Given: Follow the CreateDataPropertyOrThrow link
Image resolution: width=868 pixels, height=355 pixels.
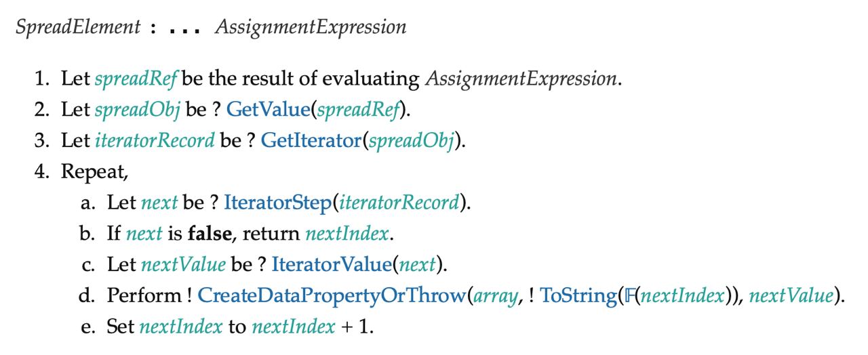Looking at the screenshot, I should click(x=332, y=295).
